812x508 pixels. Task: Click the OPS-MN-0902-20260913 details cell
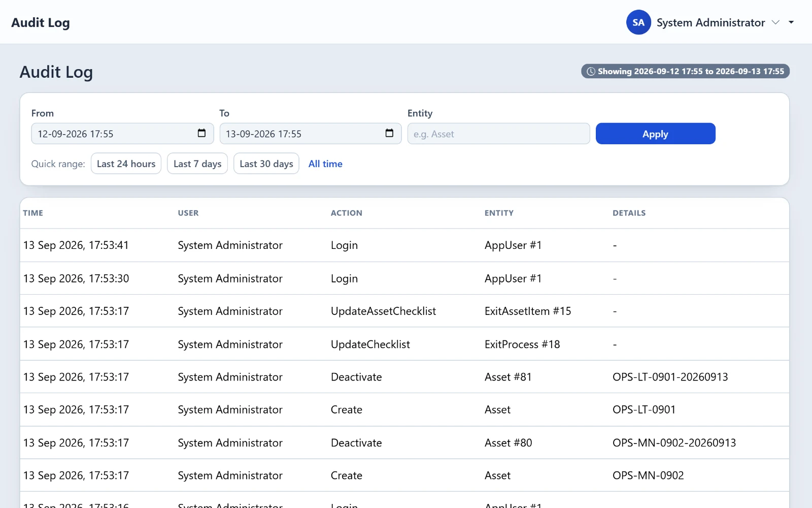coord(674,443)
